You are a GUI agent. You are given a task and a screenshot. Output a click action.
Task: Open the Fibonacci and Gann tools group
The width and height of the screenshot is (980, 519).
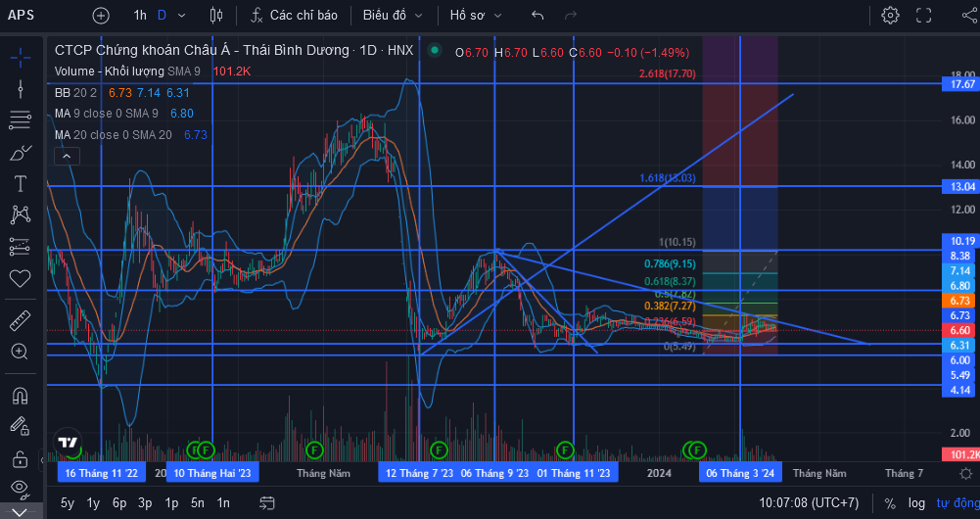pyautogui.click(x=20, y=120)
